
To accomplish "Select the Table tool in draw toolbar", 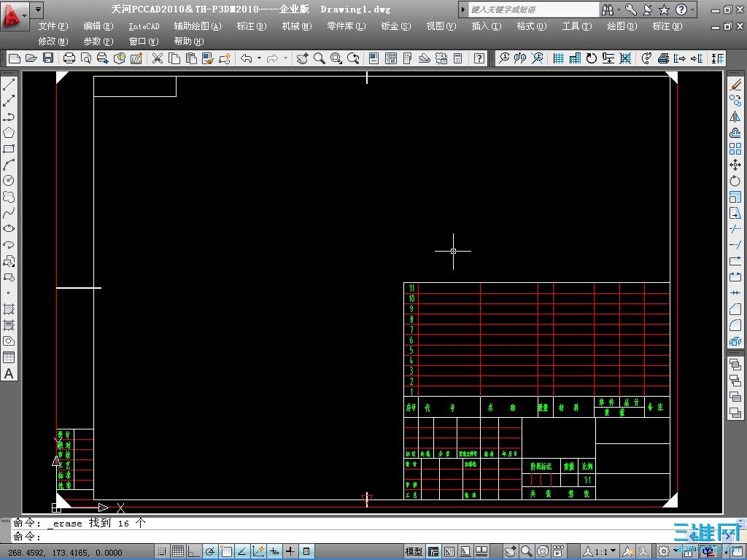I will (9, 357).
